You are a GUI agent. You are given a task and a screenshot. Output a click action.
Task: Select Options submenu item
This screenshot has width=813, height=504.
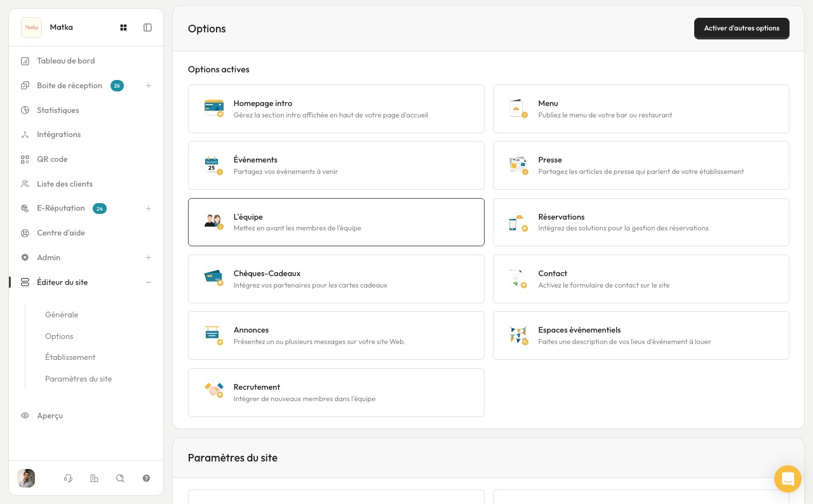tap(59, 336)
